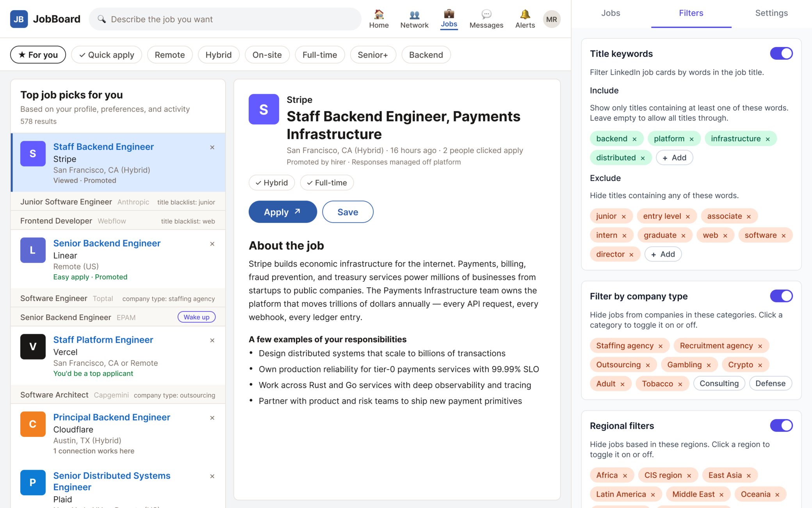Click the Apply button
This screenshot has width=812, height=508.
(283, 212)
